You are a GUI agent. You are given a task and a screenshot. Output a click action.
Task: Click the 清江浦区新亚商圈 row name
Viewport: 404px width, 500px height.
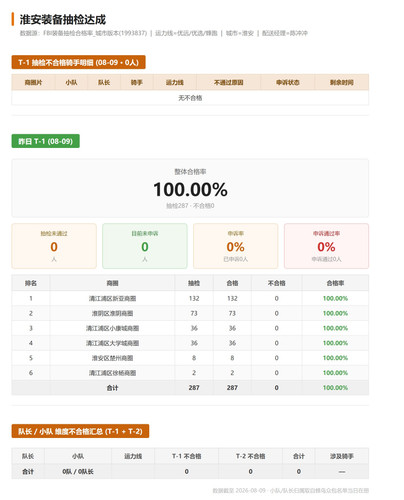[112, 298]
